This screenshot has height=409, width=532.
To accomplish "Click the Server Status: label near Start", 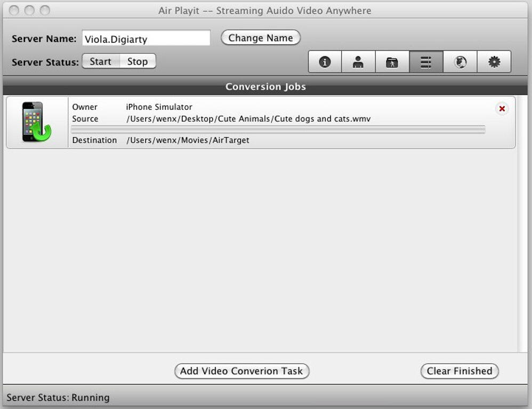I will coord(45,62).
